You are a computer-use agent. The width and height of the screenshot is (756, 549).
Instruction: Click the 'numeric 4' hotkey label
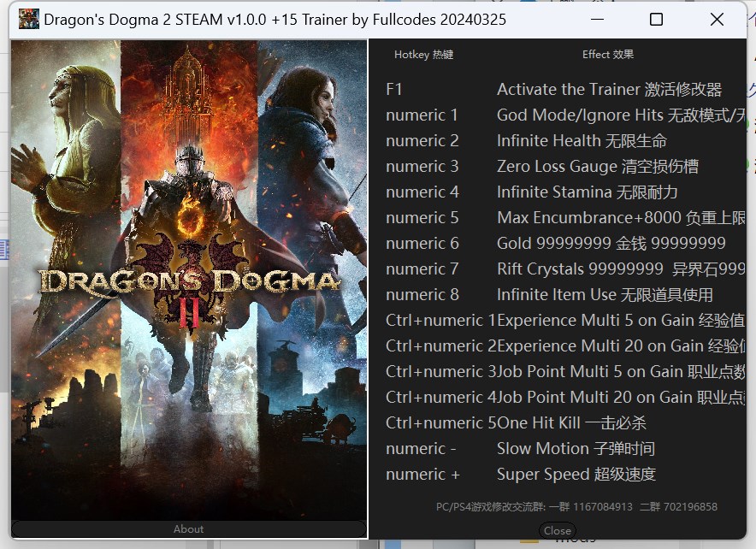422,192
